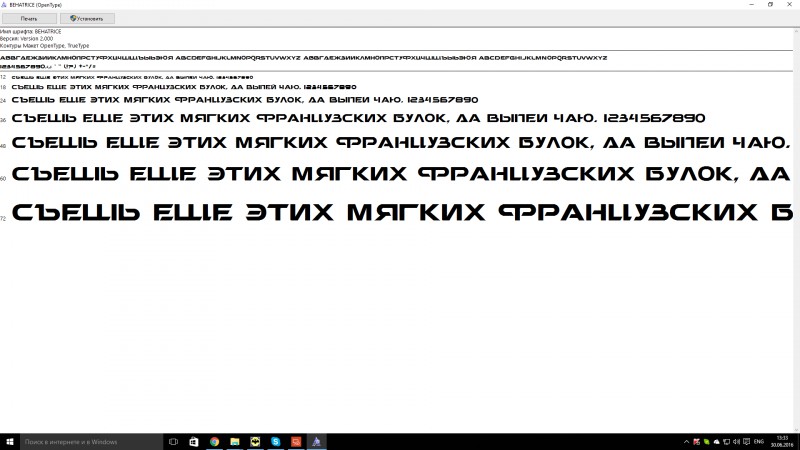Click the '1234567890' digits and punctuation row

tap(48, 66)
